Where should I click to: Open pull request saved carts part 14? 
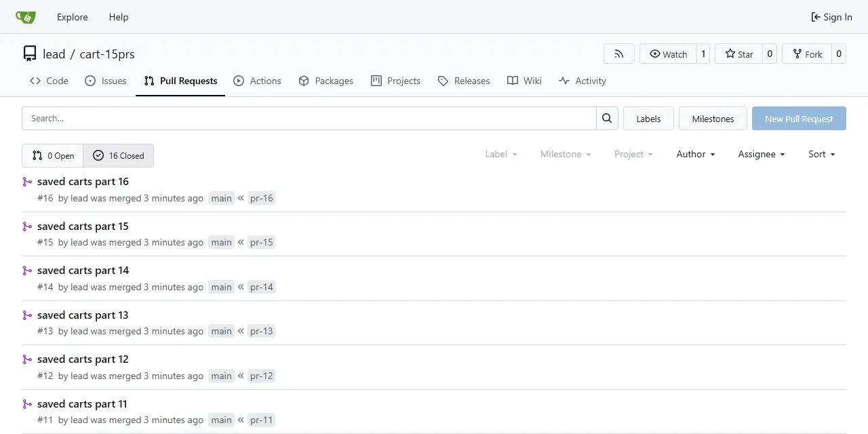coord(83,271)
